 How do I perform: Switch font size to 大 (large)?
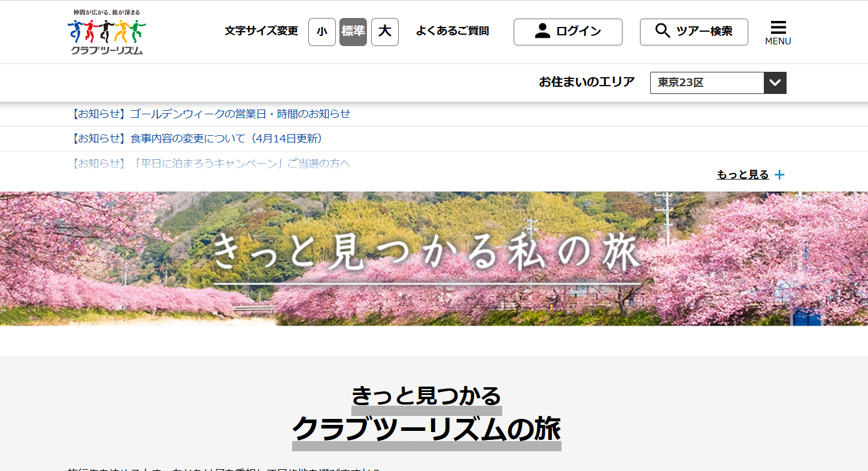(384, 32)
